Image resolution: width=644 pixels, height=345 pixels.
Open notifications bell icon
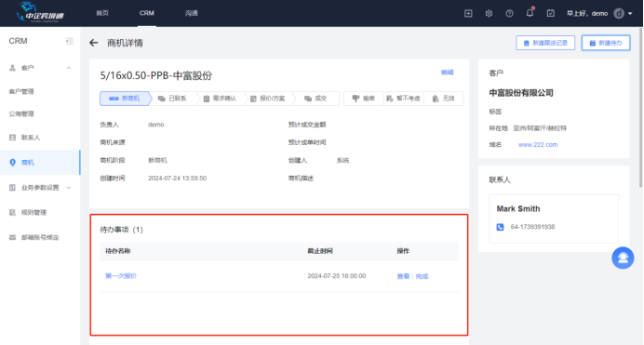pos(530,13)
